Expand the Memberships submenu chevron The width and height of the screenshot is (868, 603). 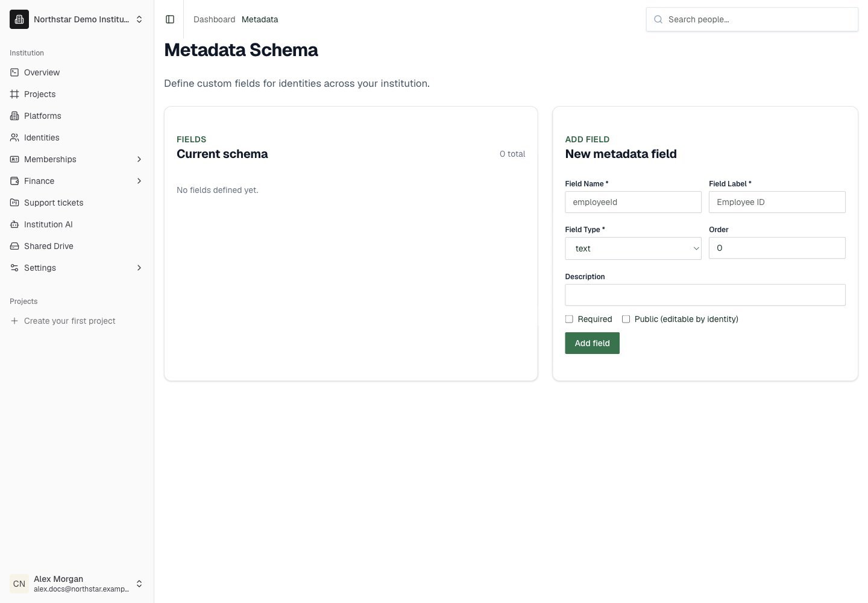click(139, 159)
